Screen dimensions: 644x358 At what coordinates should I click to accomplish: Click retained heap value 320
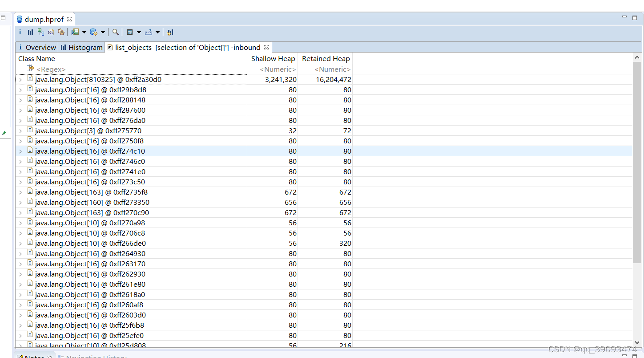[x=345, y=244]
